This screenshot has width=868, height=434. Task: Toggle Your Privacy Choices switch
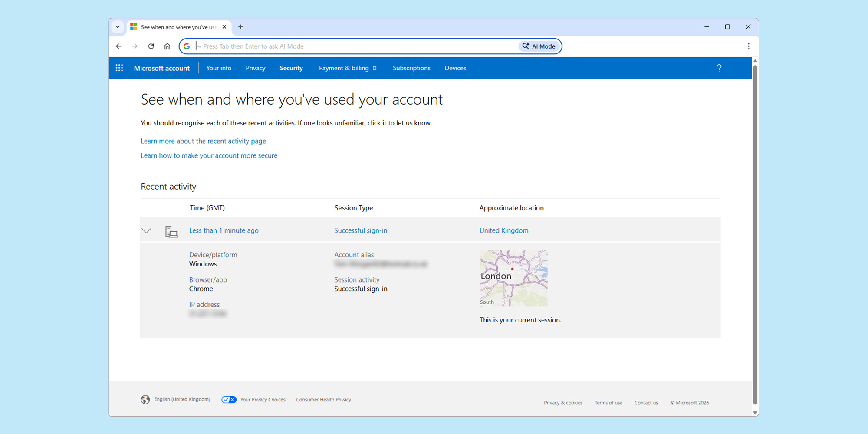coord(229,399)
